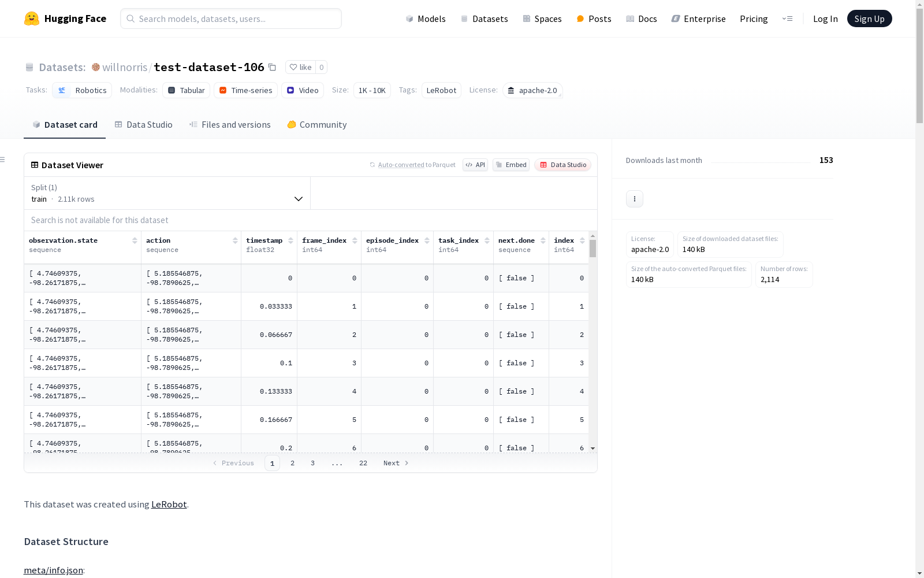Like the dataset with the heart button

point(300,67)
